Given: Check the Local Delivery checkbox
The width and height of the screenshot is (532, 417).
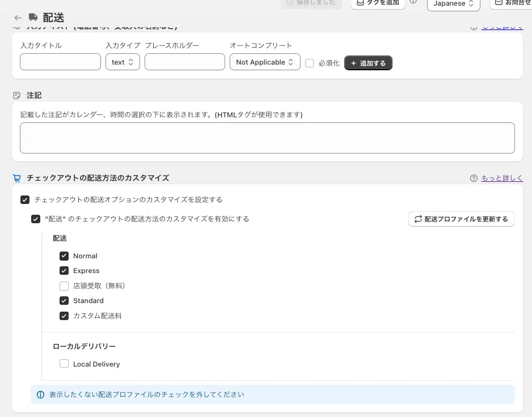Looking at the screenshot, I should pyautogui.click(x=64, y=364).
